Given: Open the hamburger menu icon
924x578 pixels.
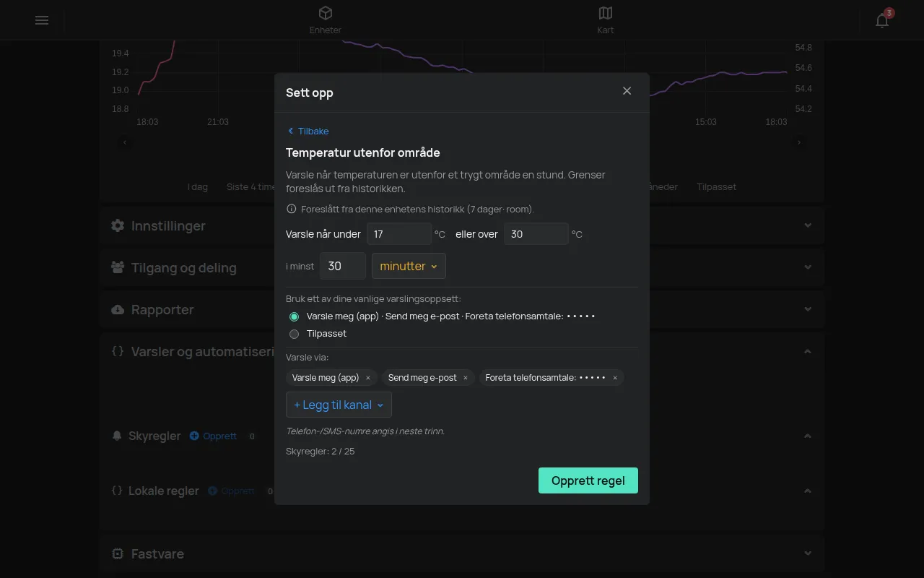Looking at the screenshot, I should pos(42,20).
